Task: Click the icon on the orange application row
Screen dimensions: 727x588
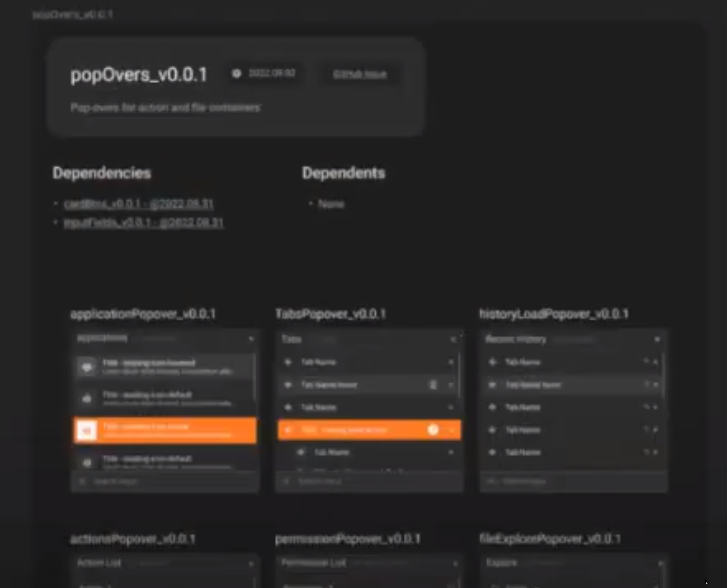Action: coord(87,430)
